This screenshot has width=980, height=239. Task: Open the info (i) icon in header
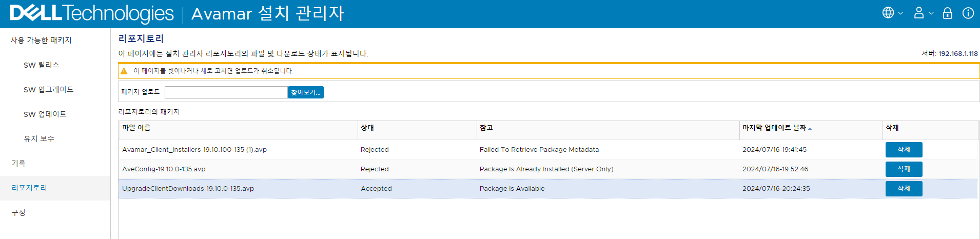[968, 13]
